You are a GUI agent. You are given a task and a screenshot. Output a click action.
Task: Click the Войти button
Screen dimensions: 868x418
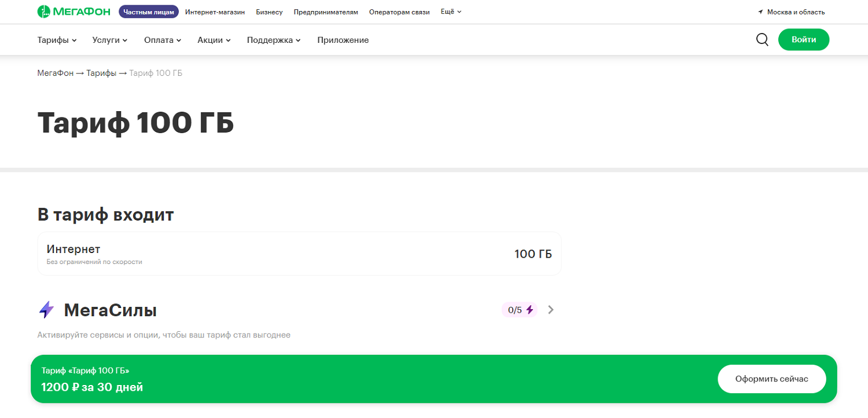point(804,39)
